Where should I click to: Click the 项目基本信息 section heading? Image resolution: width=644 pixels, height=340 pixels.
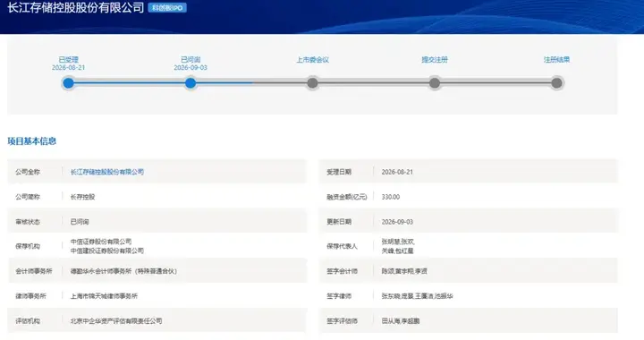point(32,140)
